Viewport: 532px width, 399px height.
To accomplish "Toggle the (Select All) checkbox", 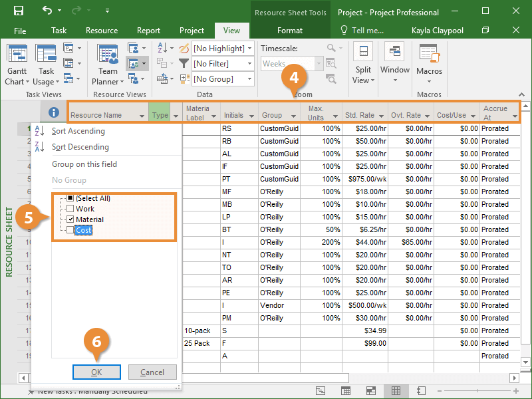I will tap(70, 198).
